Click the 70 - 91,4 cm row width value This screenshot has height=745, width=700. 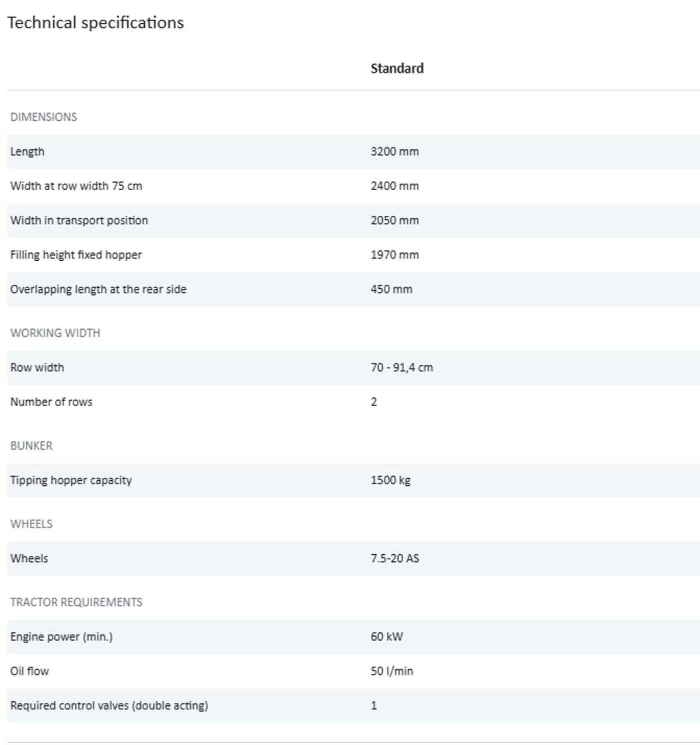pos(401,368)
